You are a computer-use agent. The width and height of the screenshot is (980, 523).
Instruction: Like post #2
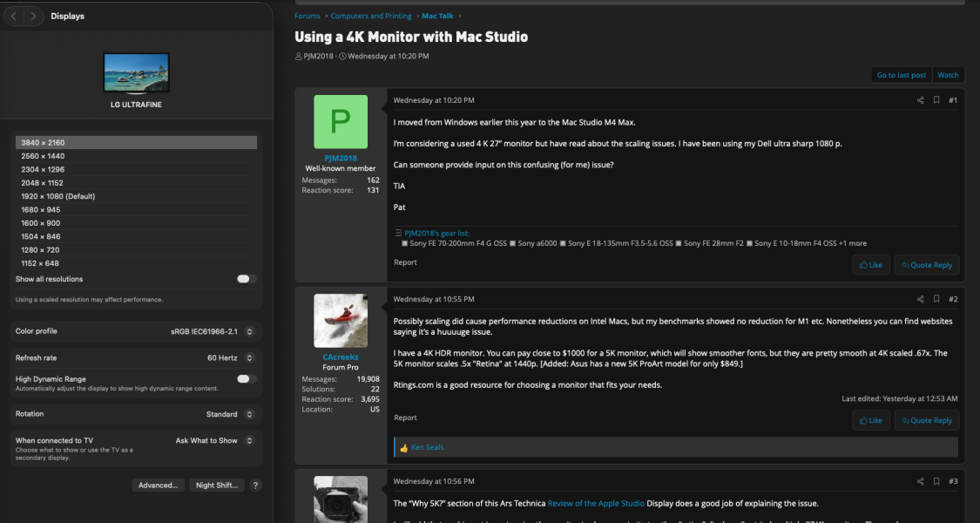point(870,420)
